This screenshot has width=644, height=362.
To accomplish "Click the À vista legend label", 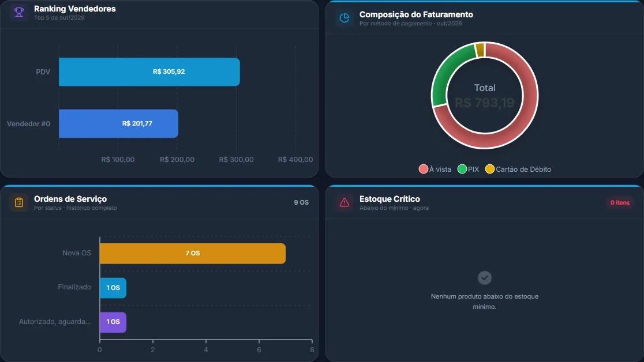I will coord(440,169).
